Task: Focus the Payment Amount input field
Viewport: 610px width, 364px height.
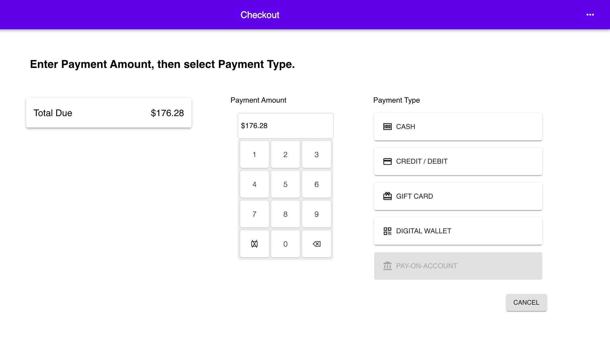Action: click(x=285, y=126)
